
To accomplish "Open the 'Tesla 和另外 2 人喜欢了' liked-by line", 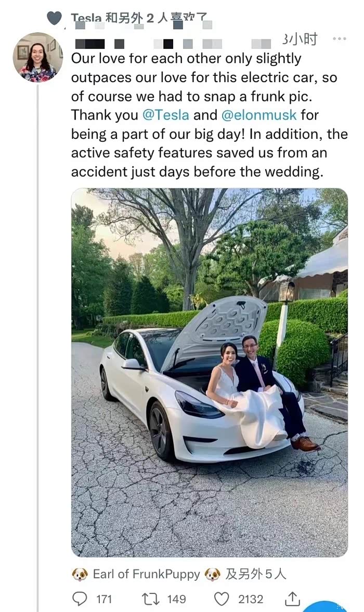I will (x=139, y=18).
